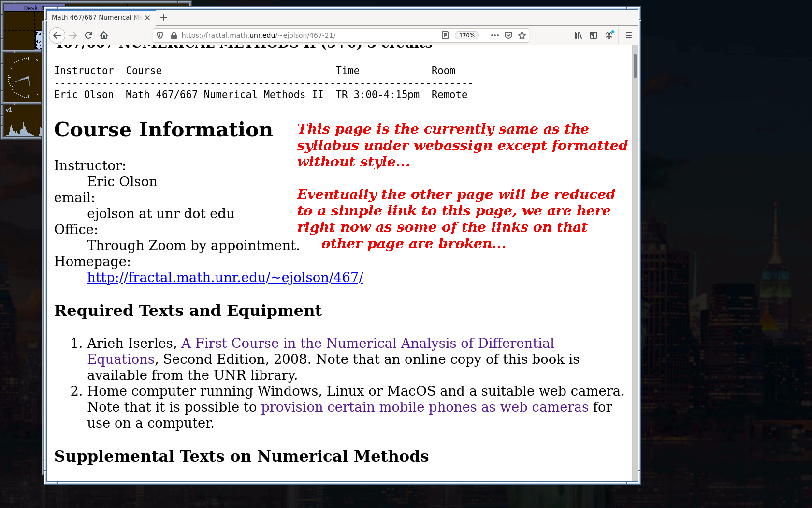Click the analog clock desktop widget
The image size is (812, 508).
coord(22,77)
